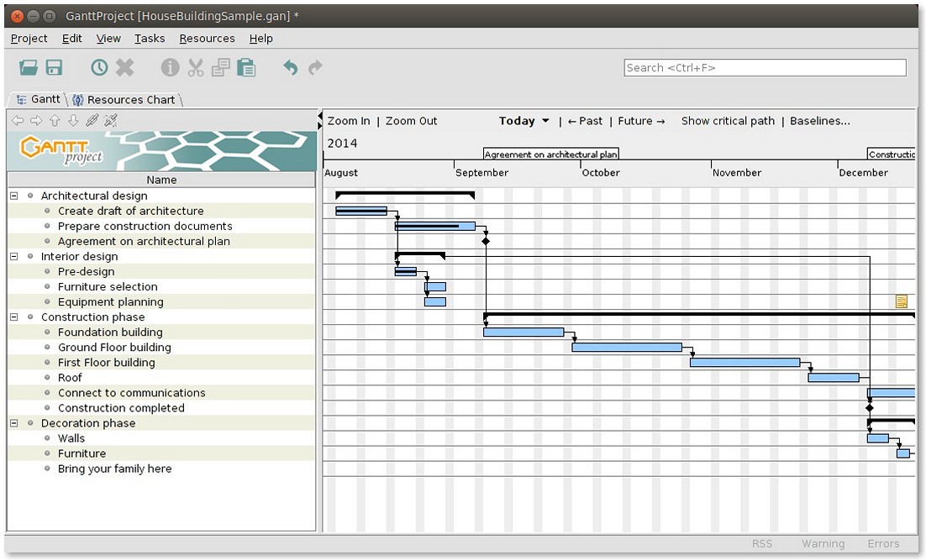The image size is (926, 560).
Task: Click Show critical path
Action: tap(729, 121)
